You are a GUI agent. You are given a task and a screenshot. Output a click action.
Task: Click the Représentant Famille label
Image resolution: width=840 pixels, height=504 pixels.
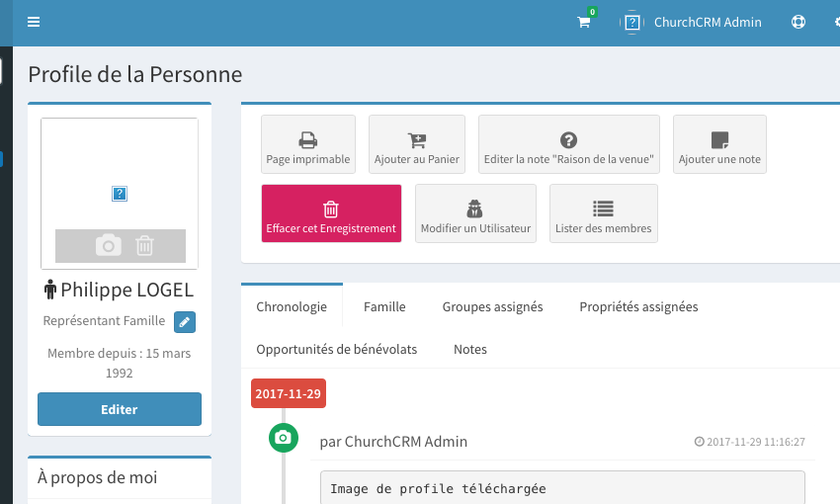point(104,321)
